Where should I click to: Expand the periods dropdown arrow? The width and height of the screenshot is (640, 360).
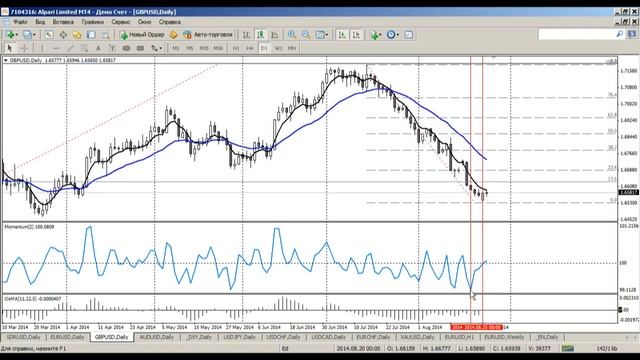pyautogui.click(x=398, y=35)
